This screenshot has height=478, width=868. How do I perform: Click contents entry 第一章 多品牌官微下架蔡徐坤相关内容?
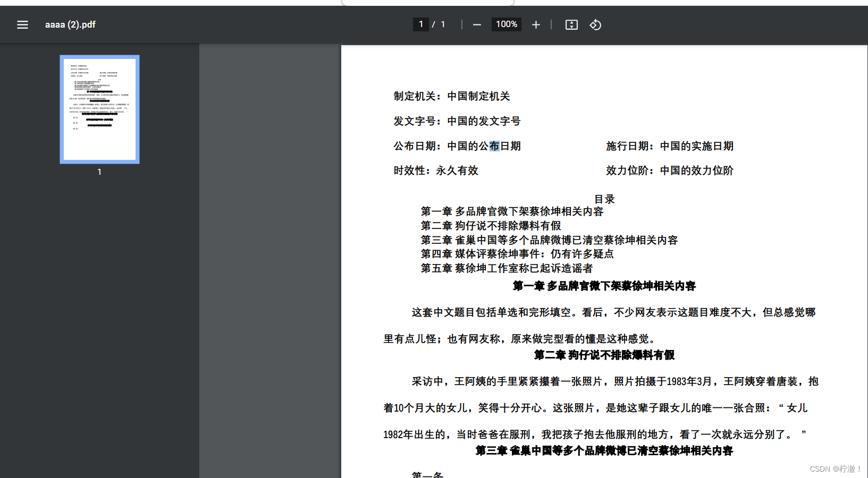[512, 211]
